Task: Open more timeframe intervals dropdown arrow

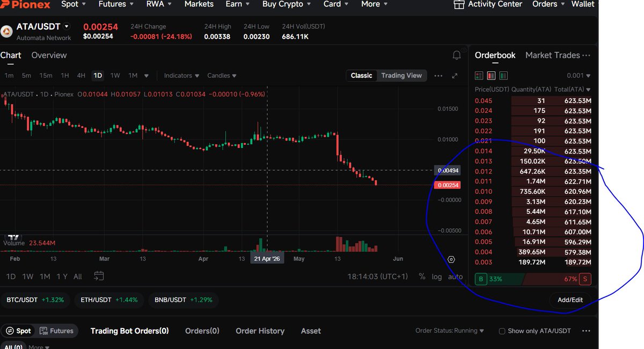Action: [x=147, y=76]
